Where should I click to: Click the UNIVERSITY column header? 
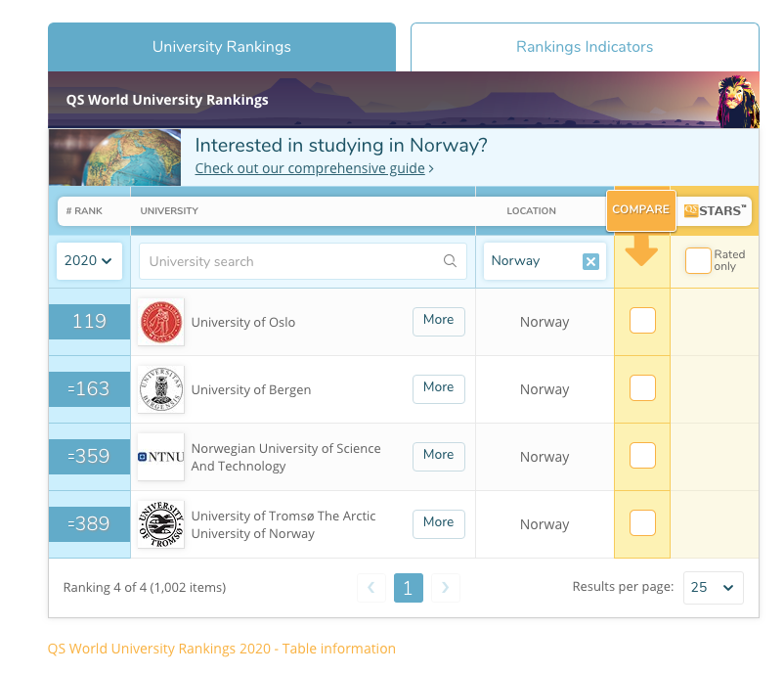point(169,210)
